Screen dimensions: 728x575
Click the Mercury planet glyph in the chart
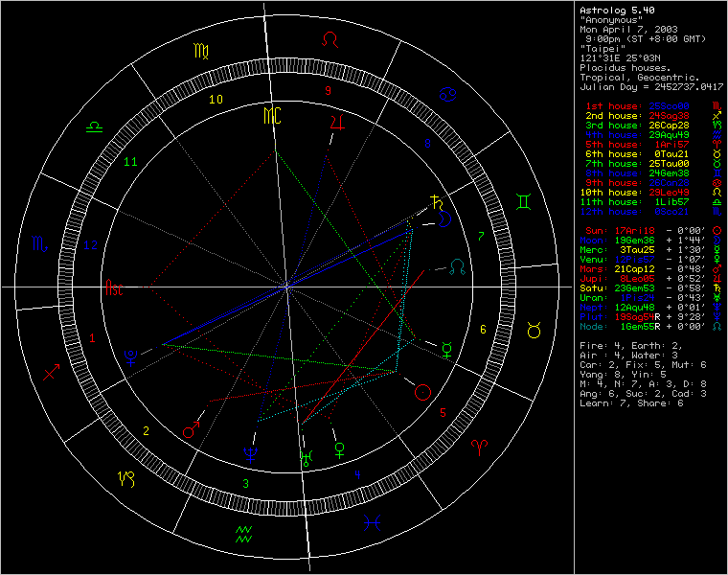(446, 350)
